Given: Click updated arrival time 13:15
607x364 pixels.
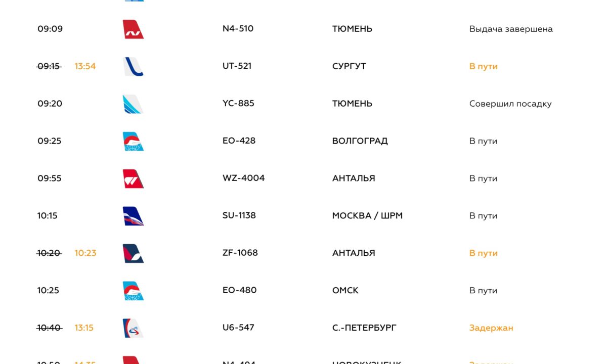Looking at the screenshot, I should (84, 328).
